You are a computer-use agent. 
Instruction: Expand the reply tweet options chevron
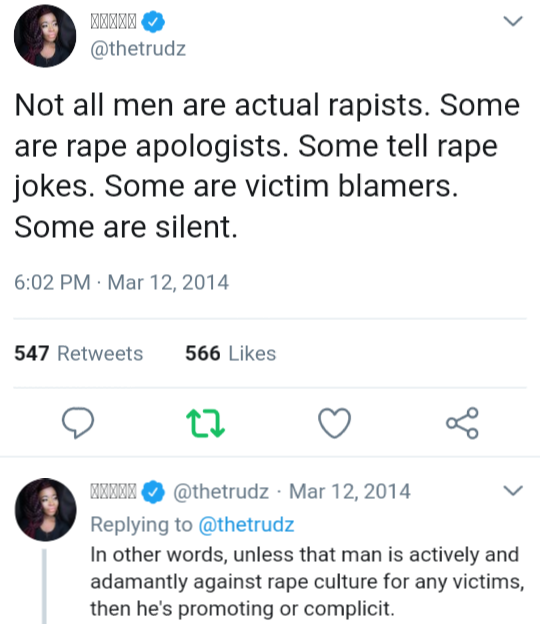[x=513, y=490]
